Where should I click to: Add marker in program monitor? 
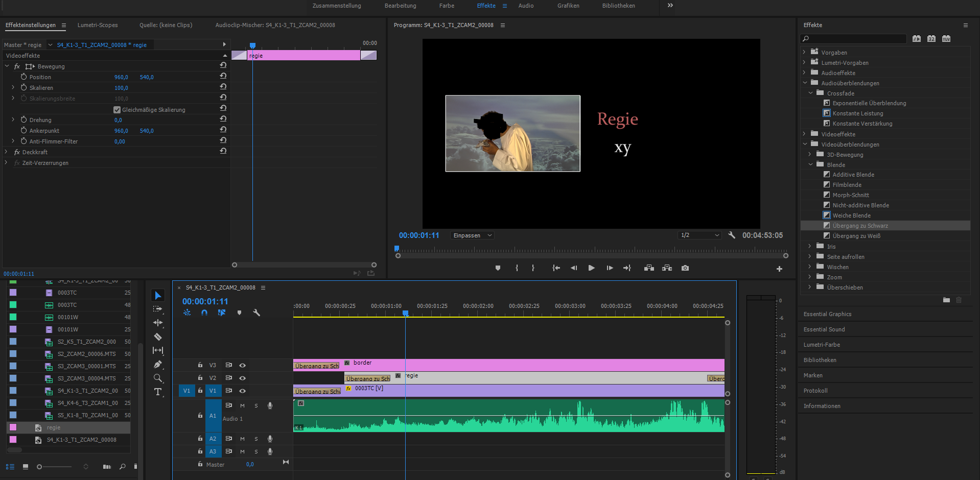click(x=498, y=268)
